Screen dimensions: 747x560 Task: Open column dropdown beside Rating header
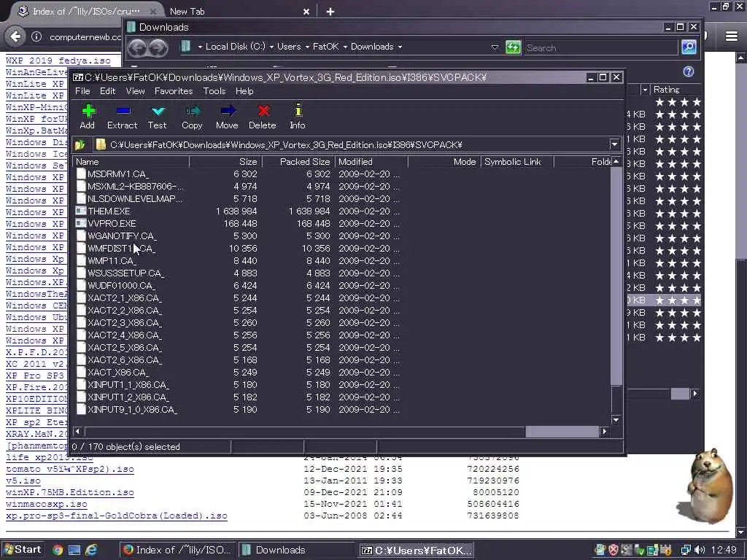(645, 90)
